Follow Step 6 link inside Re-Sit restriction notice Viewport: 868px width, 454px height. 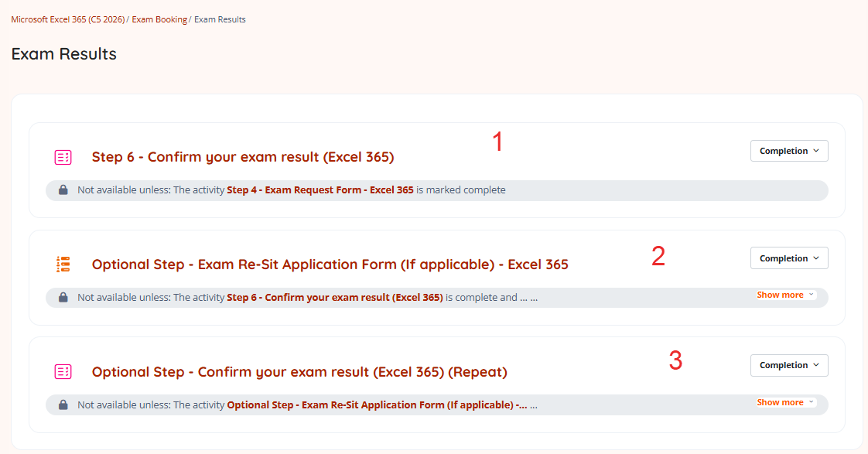pyautogui.click(x=335, y=297)
